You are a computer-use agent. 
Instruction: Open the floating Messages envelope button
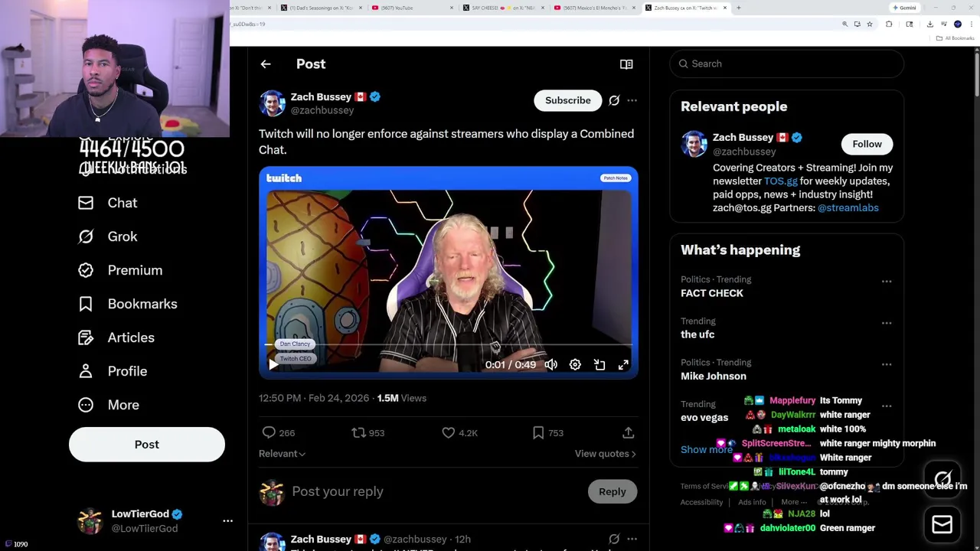pos(942,524)
